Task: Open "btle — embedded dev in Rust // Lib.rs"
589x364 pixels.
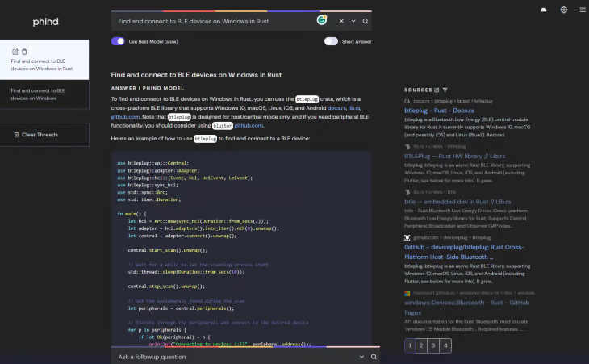Action: (457, 202)
